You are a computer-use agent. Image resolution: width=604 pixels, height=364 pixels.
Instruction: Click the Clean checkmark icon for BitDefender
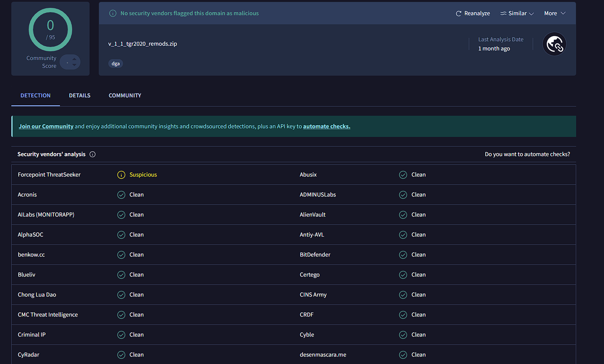(403, 255)
